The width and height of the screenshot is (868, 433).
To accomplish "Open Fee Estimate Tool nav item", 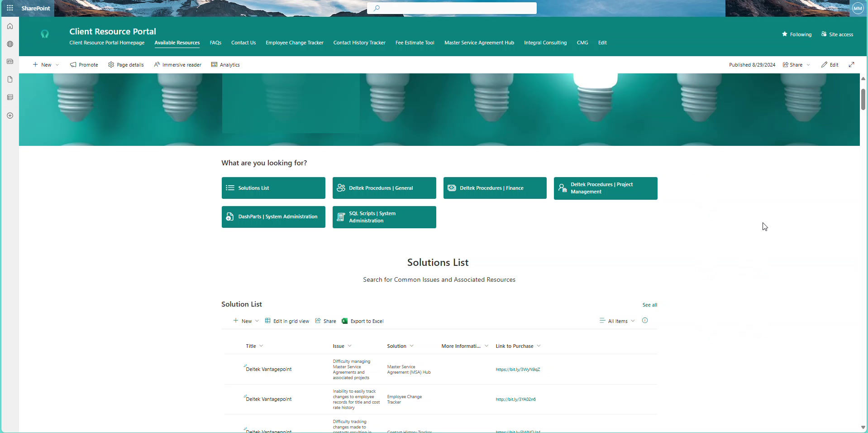I will pos(415,43).
